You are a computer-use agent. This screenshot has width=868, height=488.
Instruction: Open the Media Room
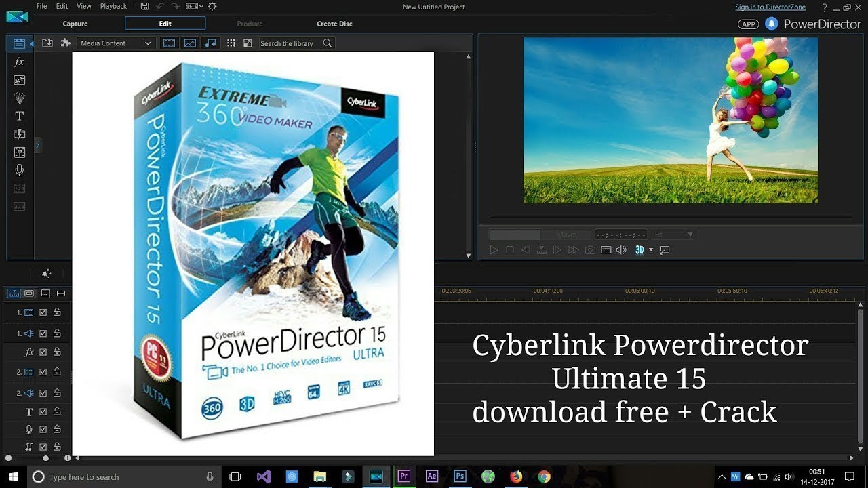coord(20,43)
